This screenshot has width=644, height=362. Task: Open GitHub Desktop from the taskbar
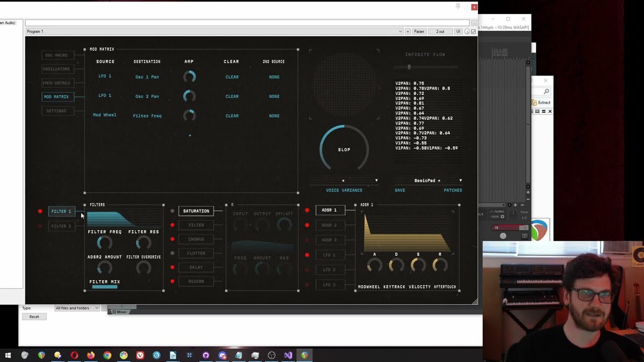click(206, 355)
